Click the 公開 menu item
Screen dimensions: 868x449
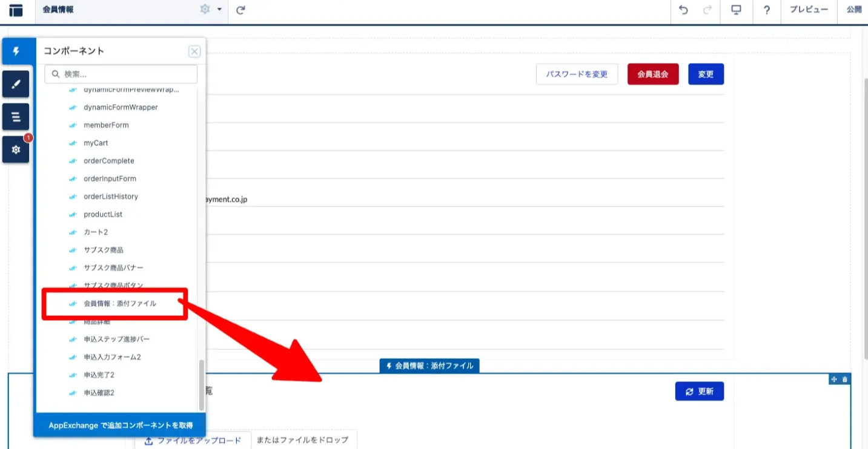pyautogui.click(x=854, y=10)
